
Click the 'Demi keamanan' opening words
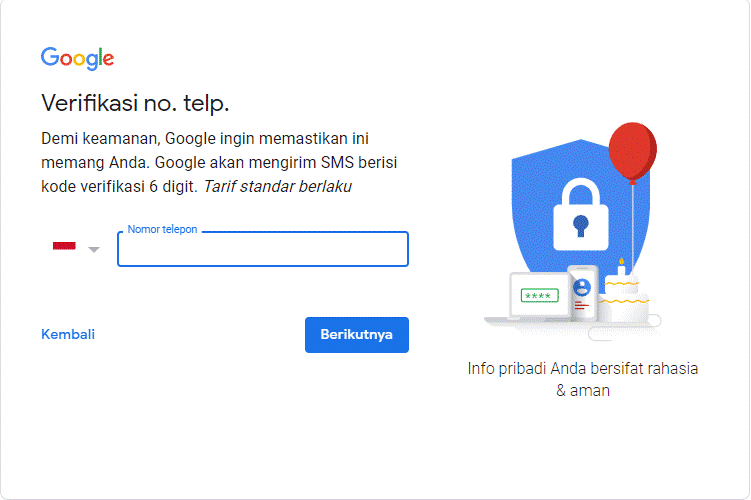coord(99,138)
